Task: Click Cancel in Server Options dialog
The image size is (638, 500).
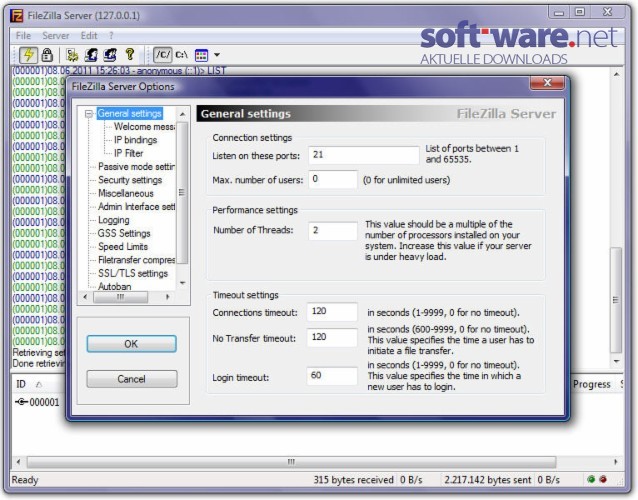Action: click(131, 379)
